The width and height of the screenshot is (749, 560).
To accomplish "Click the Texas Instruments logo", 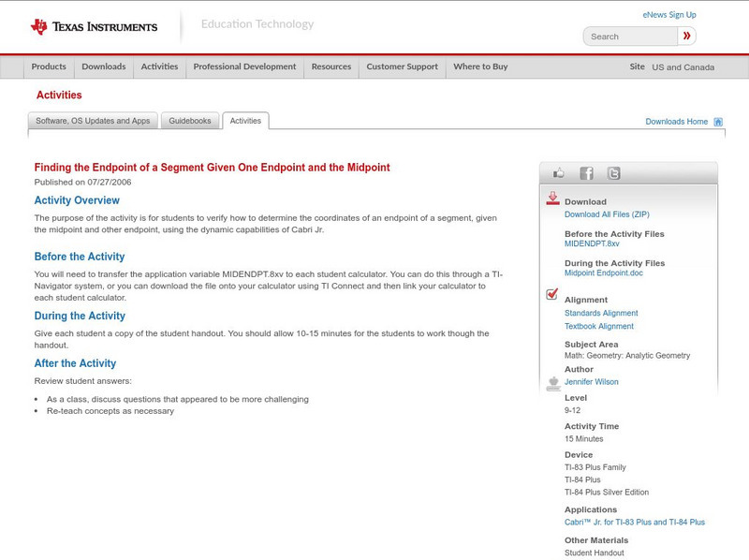I will [x=94, y=27].
